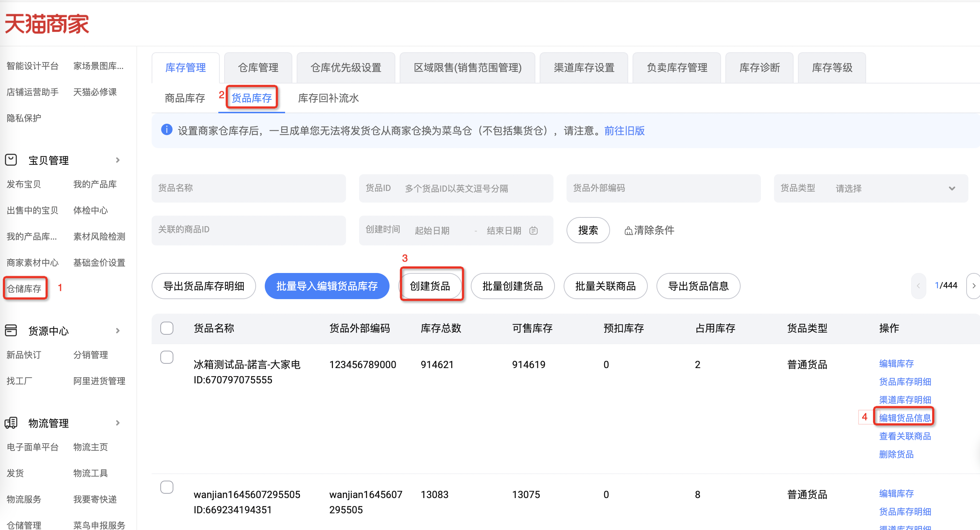
Task: Open 货品库存明细 for wanjian1645607295505 row
Action: coord(905,512)
